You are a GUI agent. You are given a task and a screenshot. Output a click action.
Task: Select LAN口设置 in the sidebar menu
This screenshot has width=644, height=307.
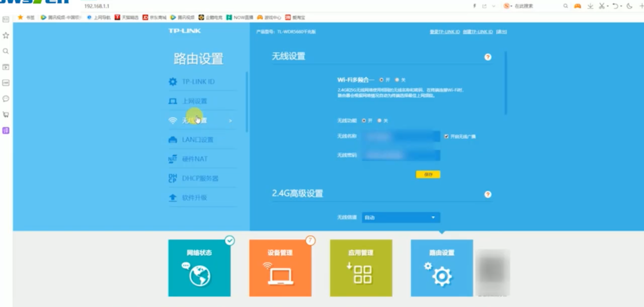[197, 140]
